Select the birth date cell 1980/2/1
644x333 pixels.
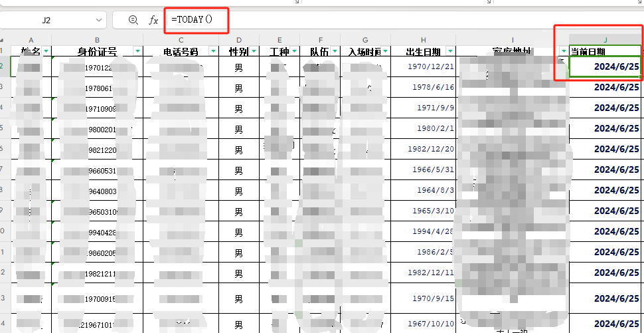(x=424, y=128)
